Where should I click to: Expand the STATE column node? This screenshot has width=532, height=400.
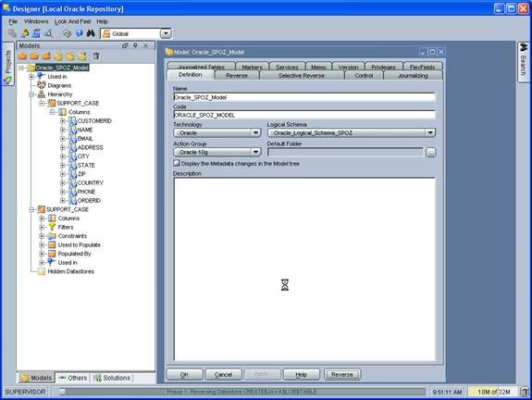tap(63, 165)
